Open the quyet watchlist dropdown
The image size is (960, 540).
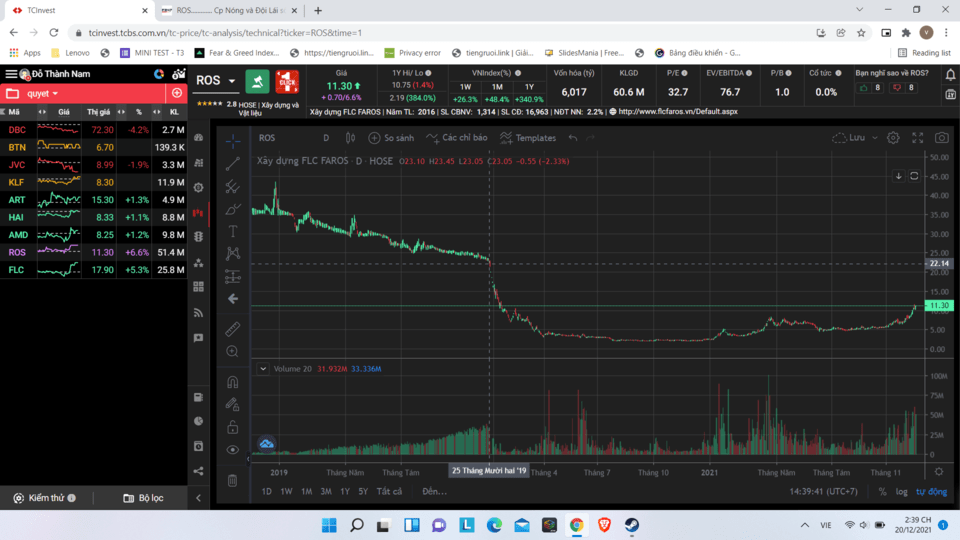tap(42, 94)
